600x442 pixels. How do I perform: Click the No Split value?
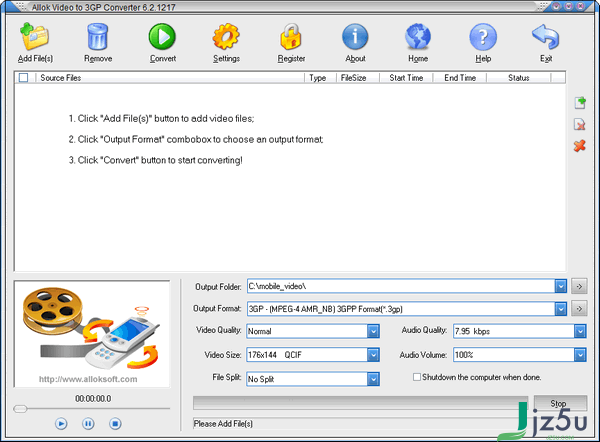(x=261, y=379)
